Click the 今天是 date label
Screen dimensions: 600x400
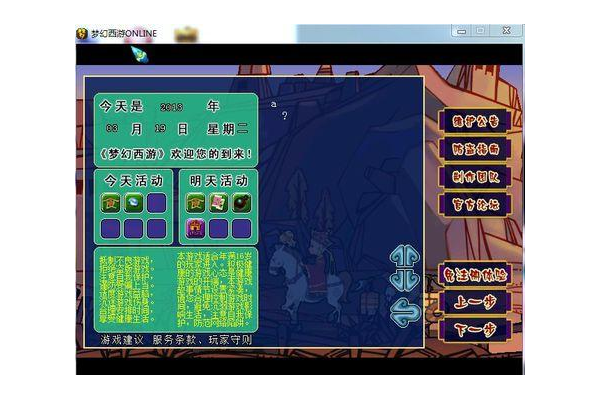point(121,106)
